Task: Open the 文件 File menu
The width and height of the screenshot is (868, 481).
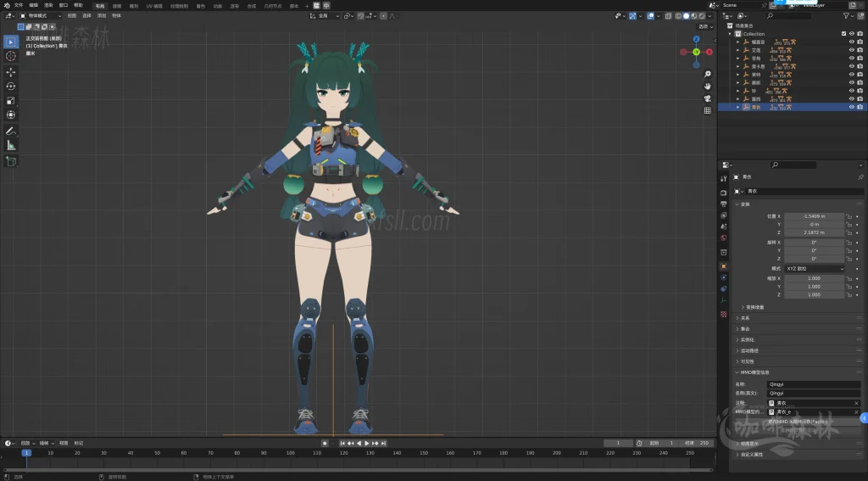Action: pos(19,5)
